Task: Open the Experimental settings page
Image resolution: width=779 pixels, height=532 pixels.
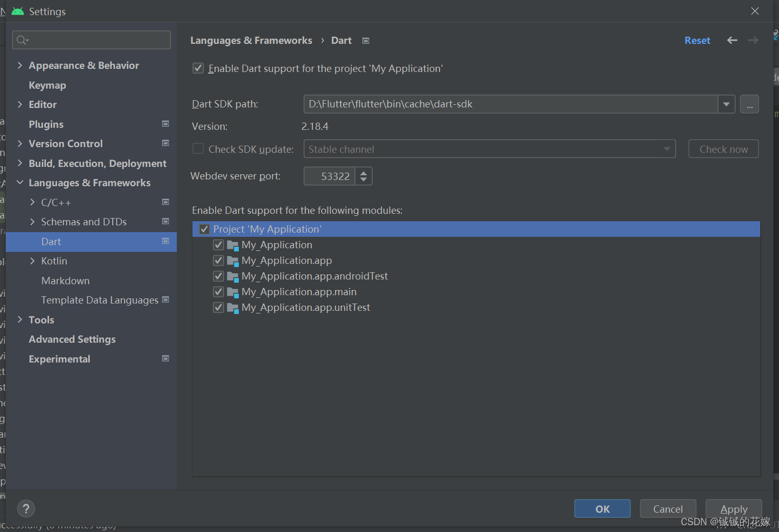Action: point(59,359)
